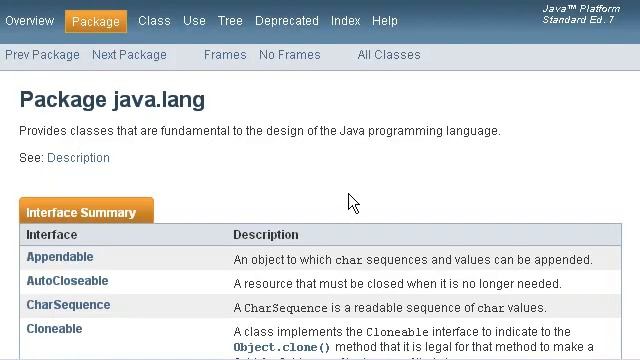
Task: Click the Interface column header
Action: (52, 235)
